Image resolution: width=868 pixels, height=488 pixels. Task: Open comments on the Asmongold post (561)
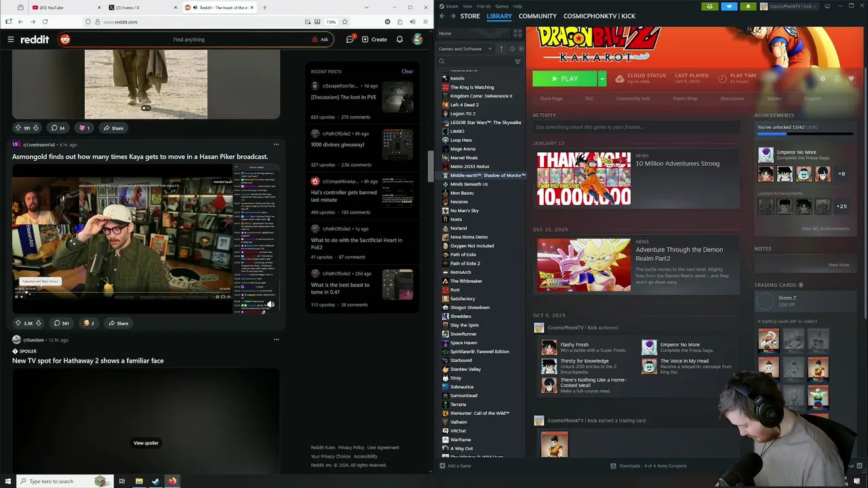pyautogui.click(x=62, y=323)
